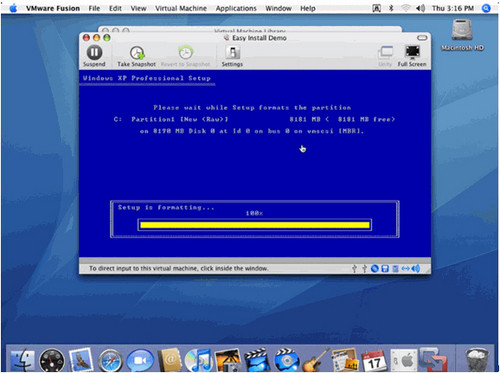Switch the VM to Full Screen
500x373 pixels.
pos(412,56)
